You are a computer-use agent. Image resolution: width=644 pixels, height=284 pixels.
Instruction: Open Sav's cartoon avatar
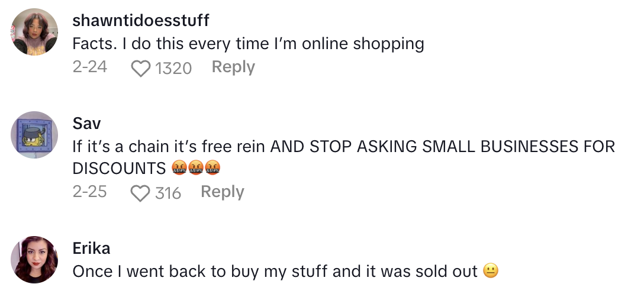coord(35,135)
